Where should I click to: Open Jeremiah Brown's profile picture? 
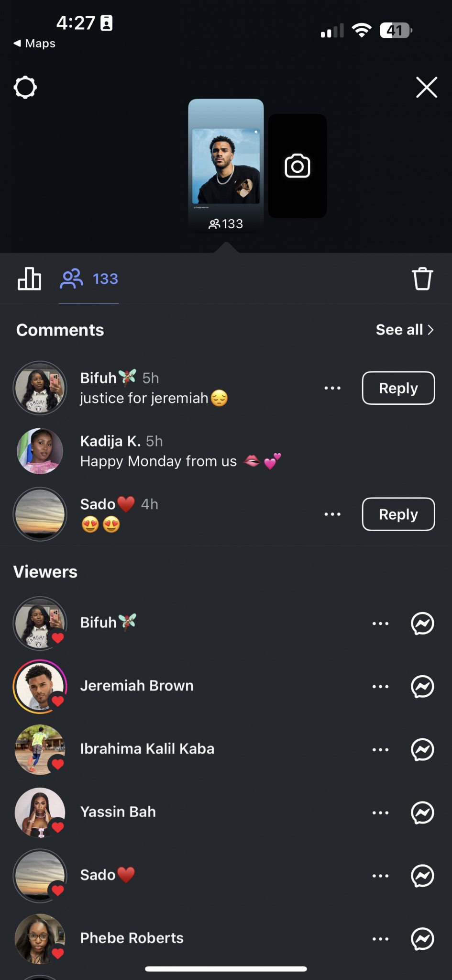point(40,687)
